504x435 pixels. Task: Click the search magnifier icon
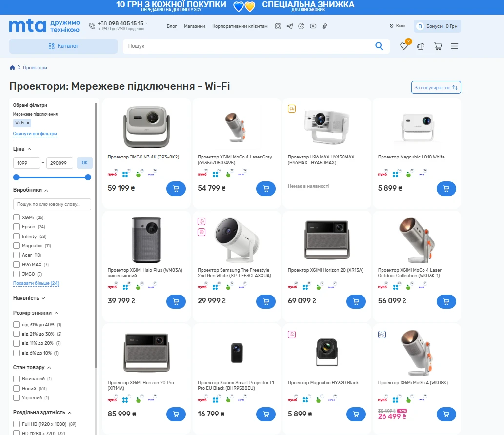point(379,46)
